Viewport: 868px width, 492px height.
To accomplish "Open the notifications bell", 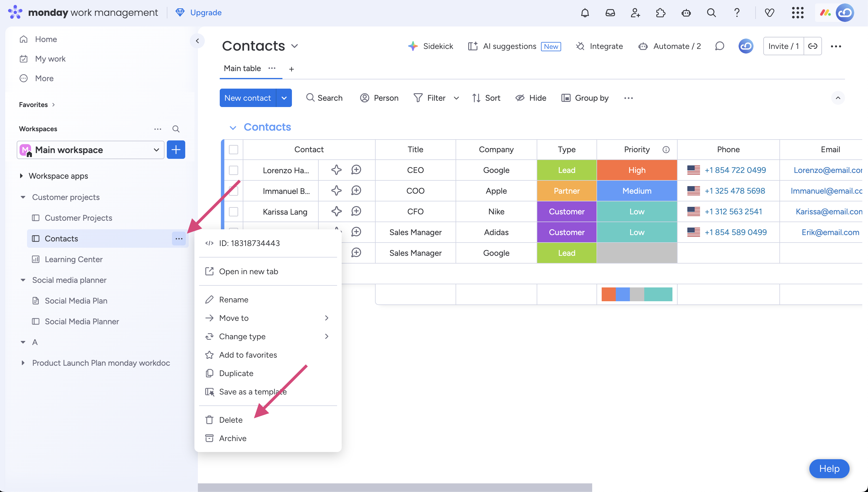I will 585,13.
